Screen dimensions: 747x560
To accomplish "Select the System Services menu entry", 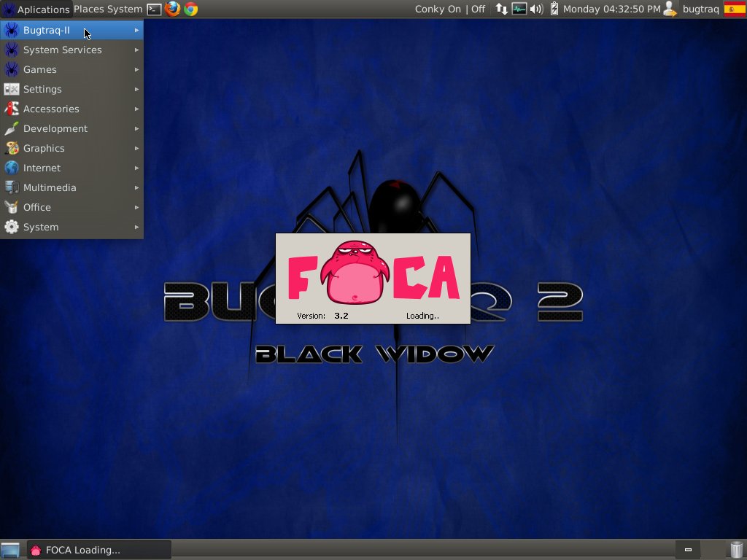I will point(71,50).
